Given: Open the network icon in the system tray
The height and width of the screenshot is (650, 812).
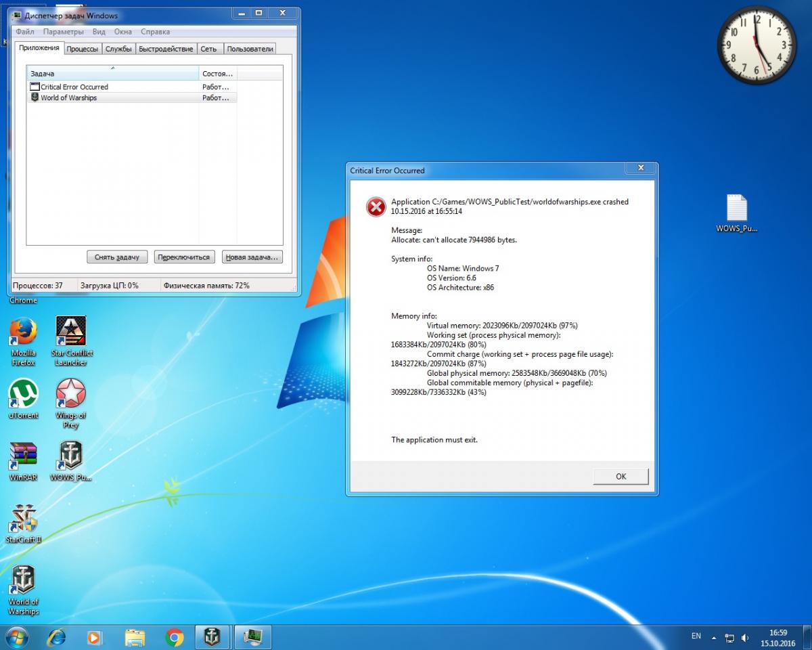Looking at the screenshot, I should (x=729, y=638).
